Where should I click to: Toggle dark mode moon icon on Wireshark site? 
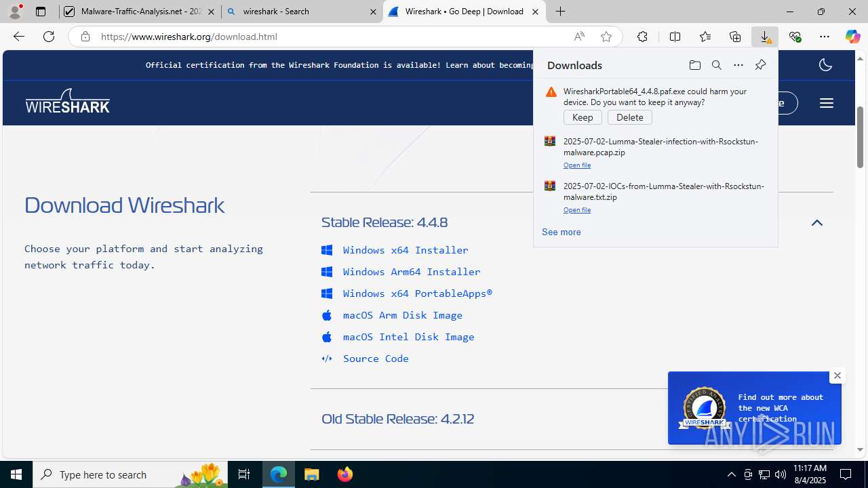pyautogui.click(x=825, y=65)
